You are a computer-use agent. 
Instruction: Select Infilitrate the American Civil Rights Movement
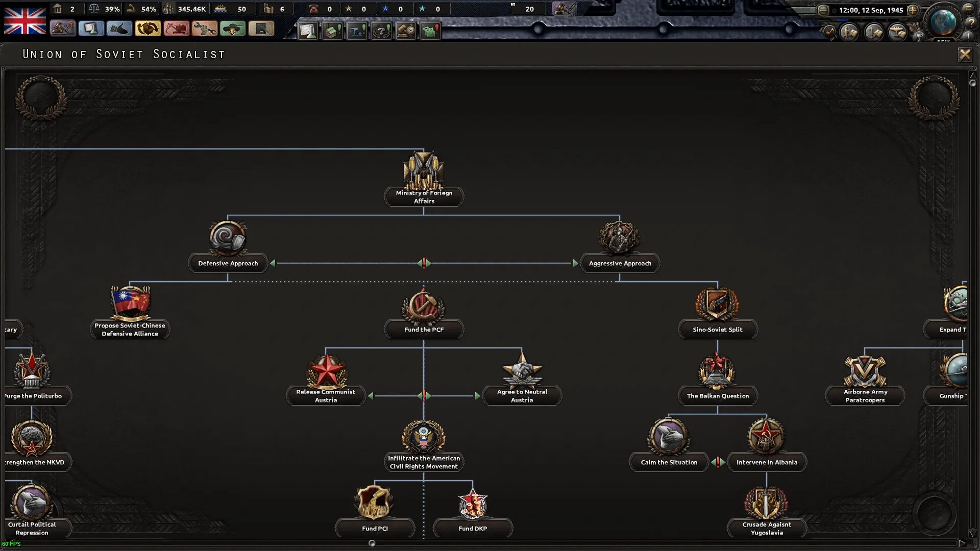(424, 445)
